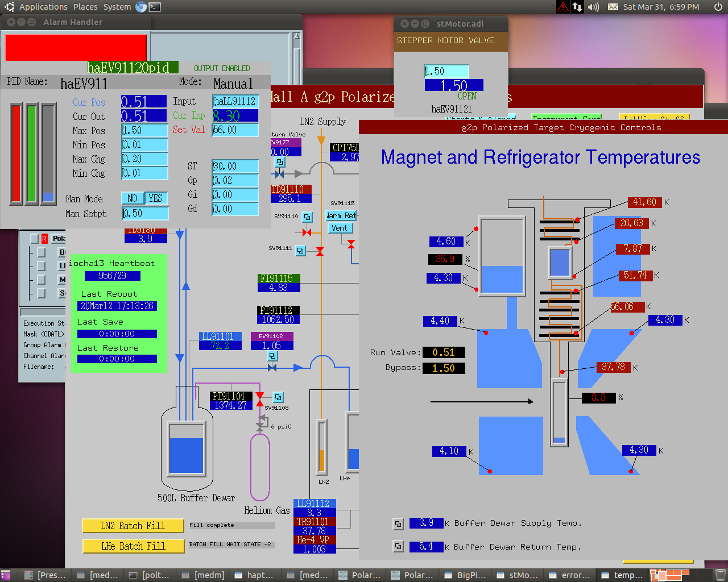Screen dimensions: 728x582
Task: Click the red SV91111 valve symbol
Action: 320,251
